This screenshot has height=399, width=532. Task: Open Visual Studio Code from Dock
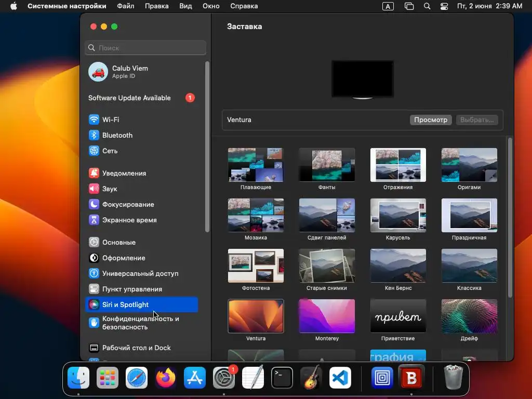[340, 378]
